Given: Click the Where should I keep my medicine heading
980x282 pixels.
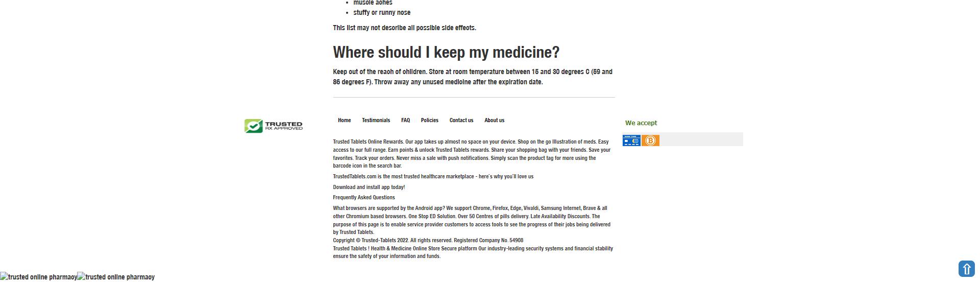Looking at the screenshot, I should [446, 53].
